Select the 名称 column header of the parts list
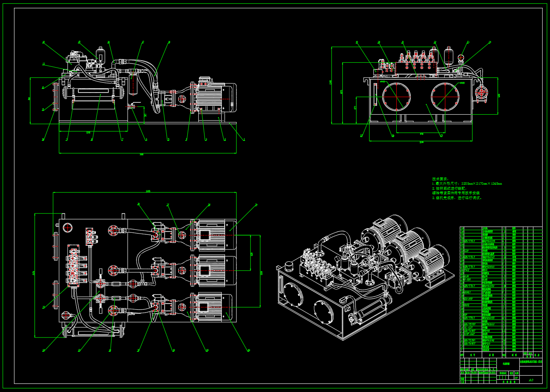550x392 pixels. tap(491, 355)
